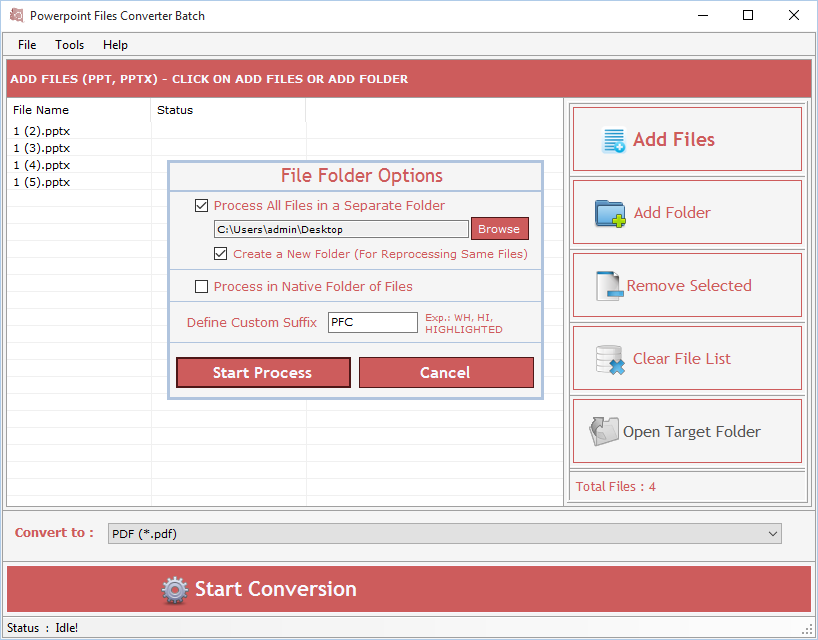The image size is (818, 640).
Task: Click the File Name column header
Action: [79, 110]
